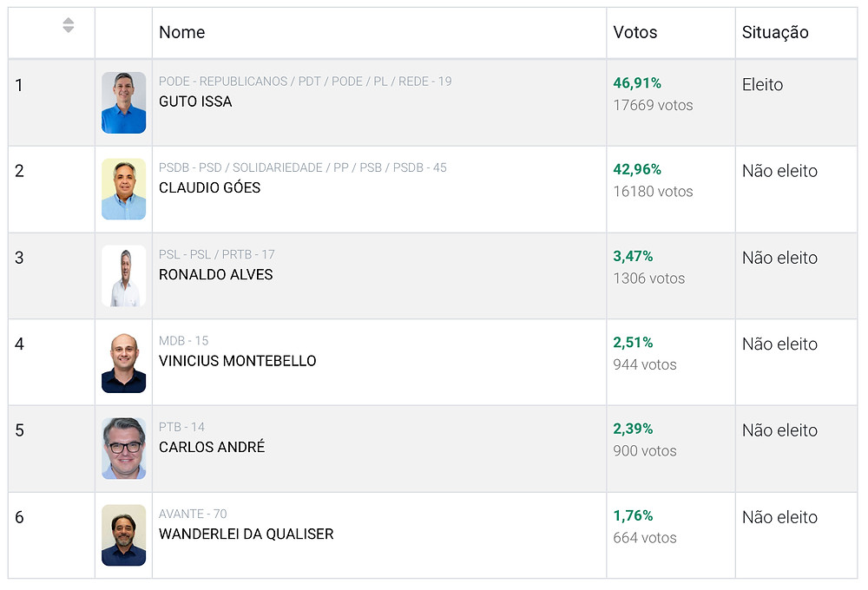Click the AVANTE - 70 party label
The height and width of the screenshot is (590, 868).
193,514
